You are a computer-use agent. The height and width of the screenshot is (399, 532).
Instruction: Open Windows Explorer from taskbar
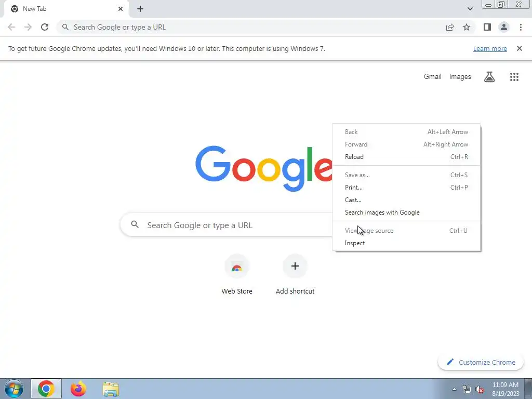[x=111, y=389]
